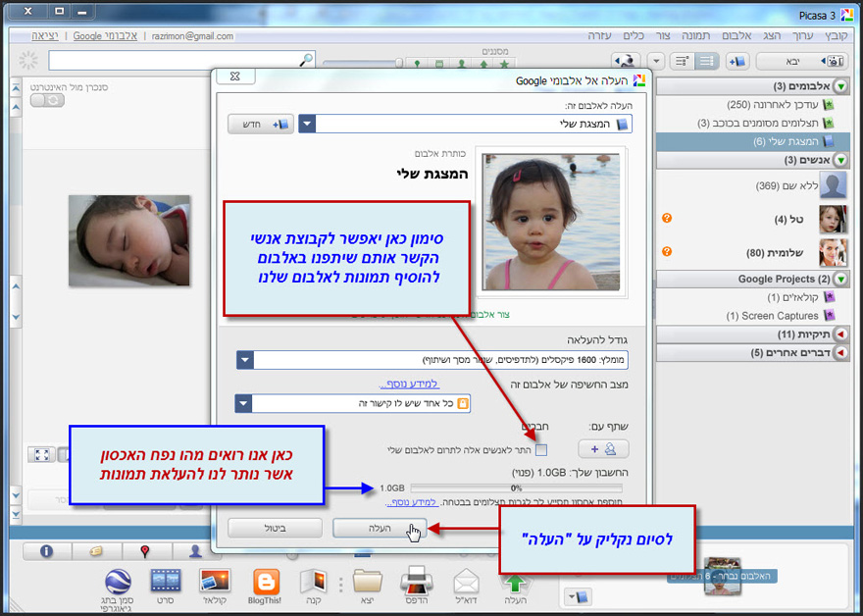Image resolution: width=863 pixels, height=616 pixels.
Task: Open the ערוך menu
Action: click(802, 35)
